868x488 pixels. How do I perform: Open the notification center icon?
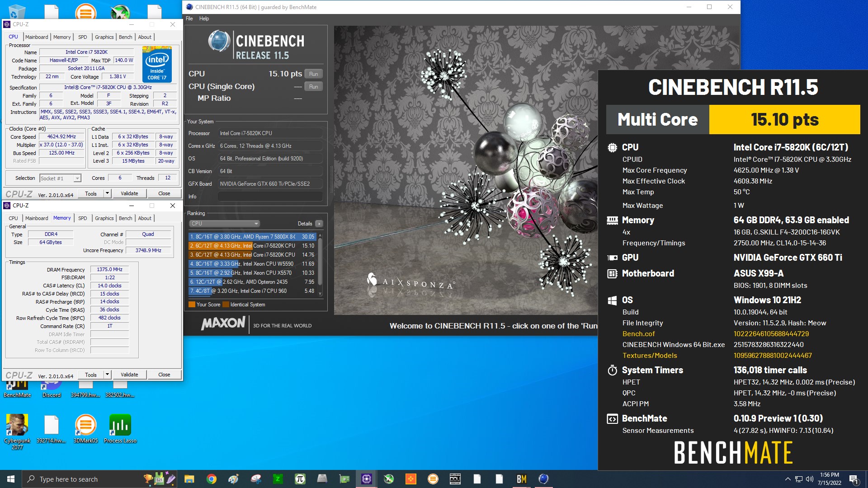pos(854,479)
